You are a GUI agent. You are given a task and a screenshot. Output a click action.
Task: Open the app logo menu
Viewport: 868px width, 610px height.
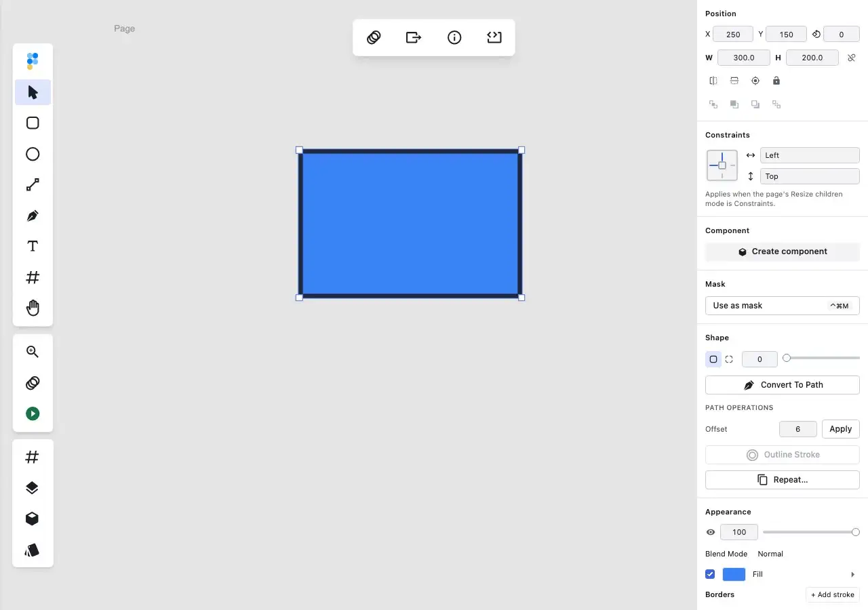pos(33,61)
